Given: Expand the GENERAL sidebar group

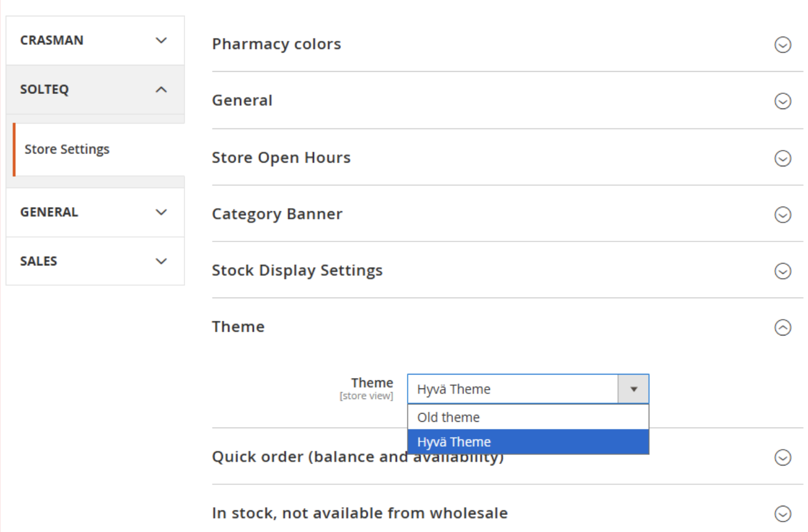Looking at the screenshot, I should pyautogui.click(x=95, y=212).
